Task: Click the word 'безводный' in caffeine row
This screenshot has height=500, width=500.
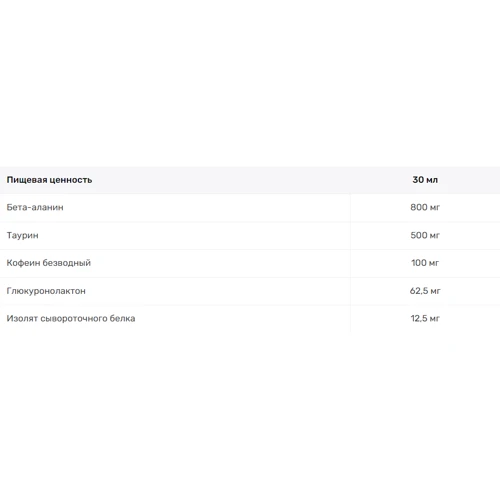Action: click(x=67, y=263)
